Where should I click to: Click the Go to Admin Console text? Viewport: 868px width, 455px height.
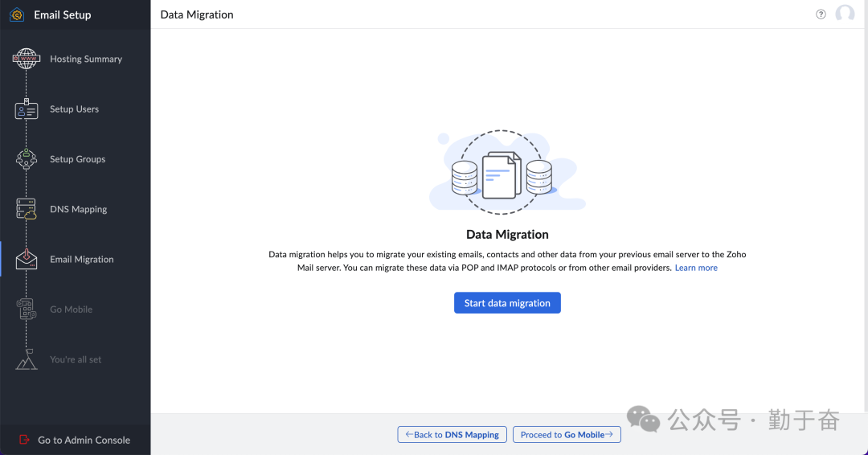pyautogui.click(x=84, y=440)
